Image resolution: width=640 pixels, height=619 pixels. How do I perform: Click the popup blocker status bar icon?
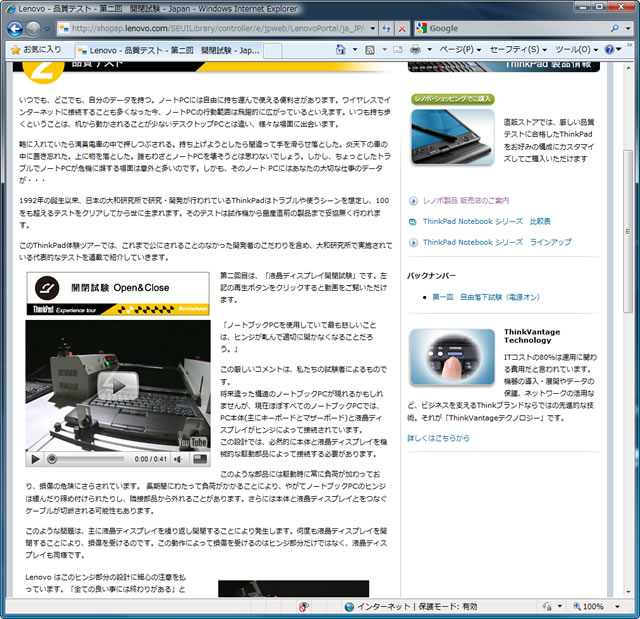[303, 607]
